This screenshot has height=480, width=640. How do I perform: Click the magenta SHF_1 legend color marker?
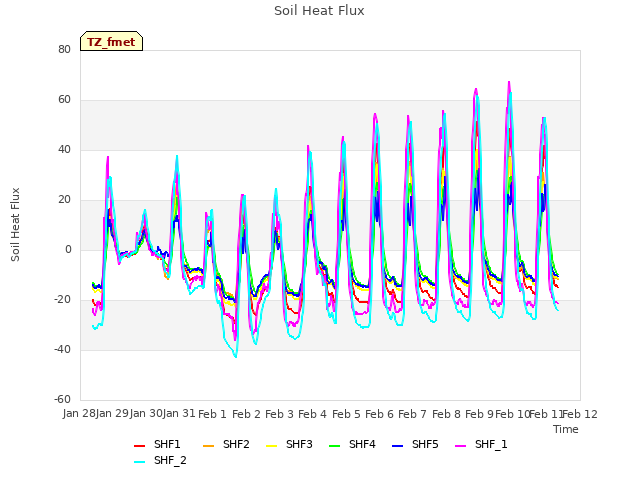point(460,445)
